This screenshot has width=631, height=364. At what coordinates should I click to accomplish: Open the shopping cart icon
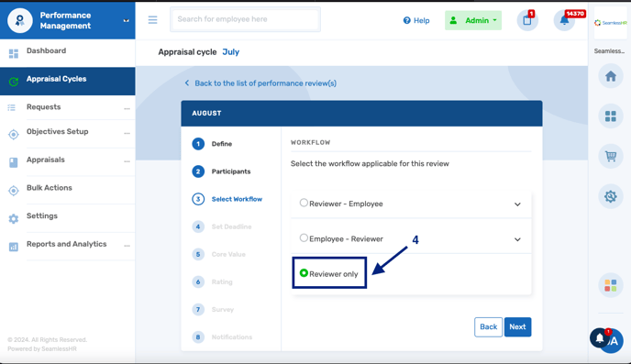pyautogui.click(x=611, y=156)
